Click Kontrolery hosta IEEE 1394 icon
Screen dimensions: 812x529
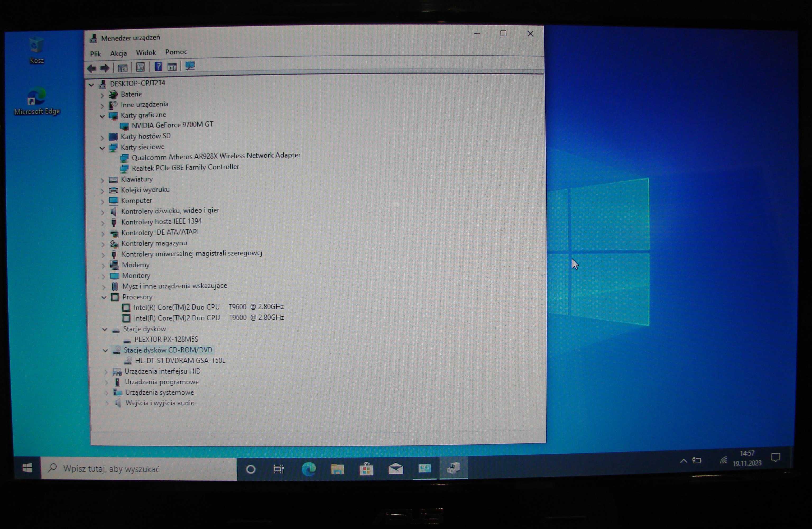coord(114,222)
